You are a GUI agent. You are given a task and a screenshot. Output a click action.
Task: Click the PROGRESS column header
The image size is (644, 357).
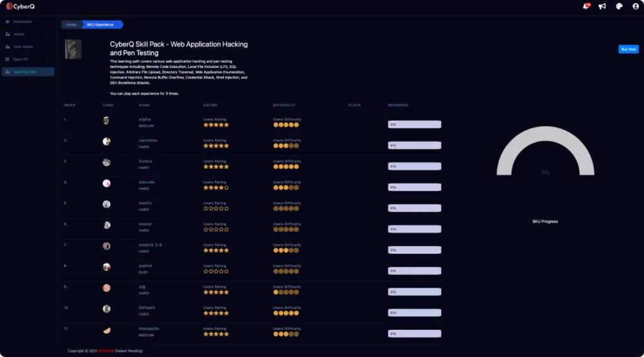pyautogui.click(x=398, y=105)
